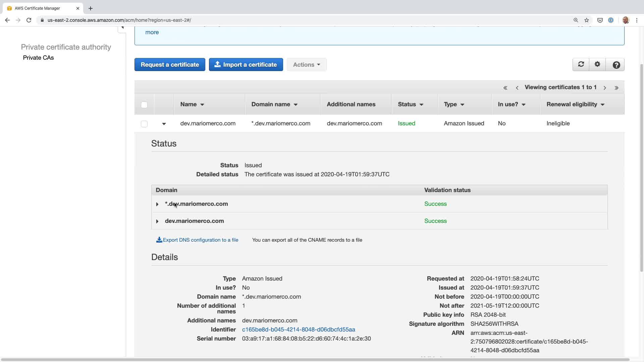Open Private CAs in the sidebar
644x362 pixels.
click(38, 58)
